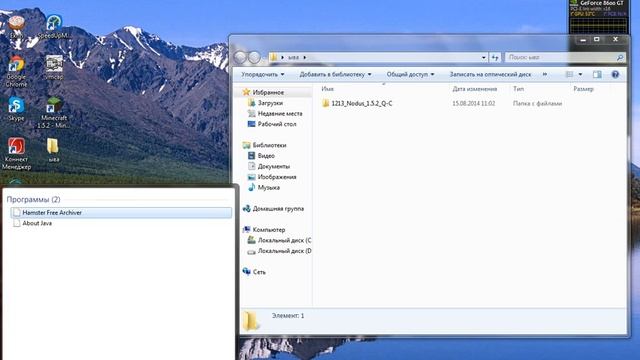Click the magnifier icon in Explorer search box
640x360 pixels.
[x=620, y=58]
